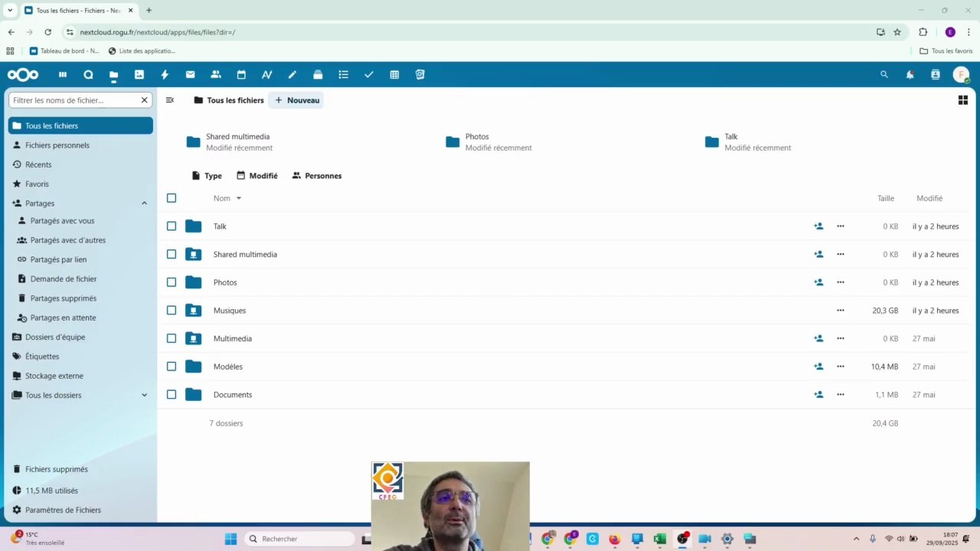Open the Mail envelope icon
980x551 pixels.
click(190, 74)
